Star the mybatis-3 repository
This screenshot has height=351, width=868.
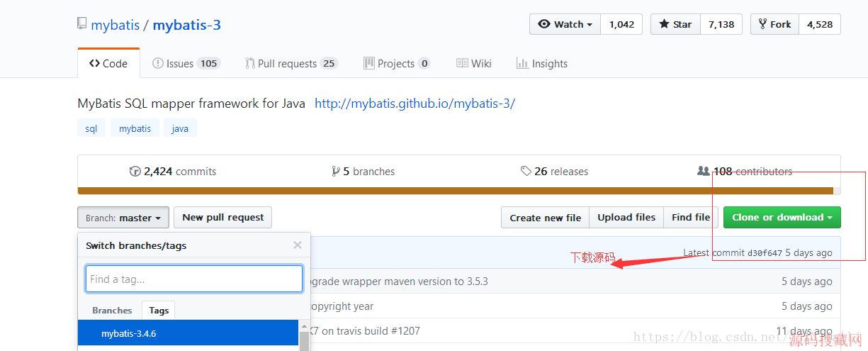675,24
